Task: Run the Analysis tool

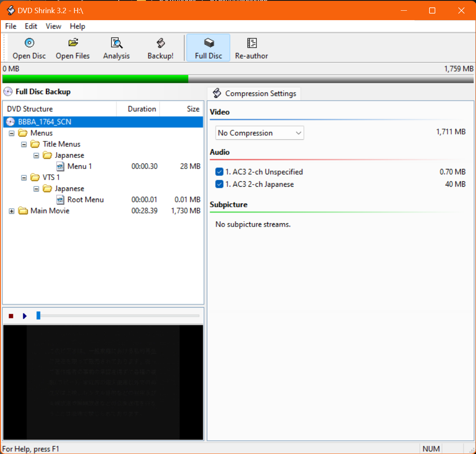Action: 116,48
